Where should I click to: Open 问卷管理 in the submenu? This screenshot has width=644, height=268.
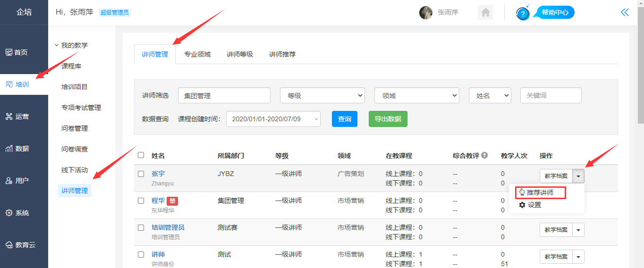pos(75,128)
